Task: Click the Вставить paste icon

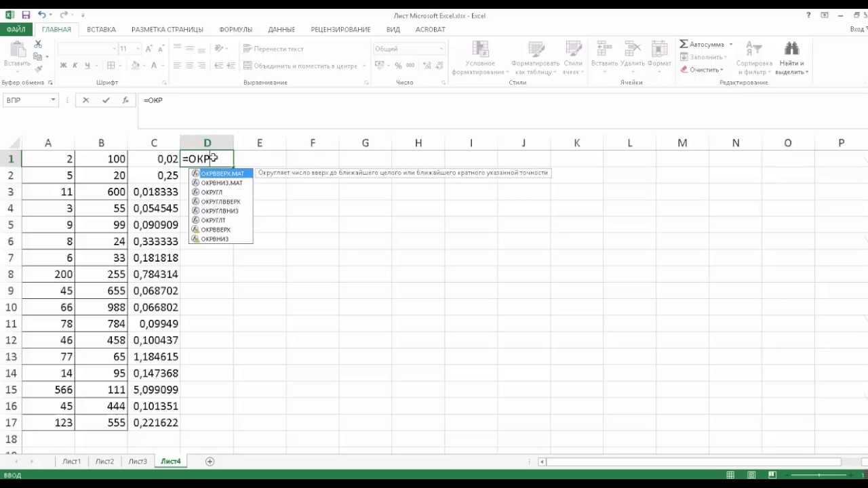Action: (x=17, y=49)
